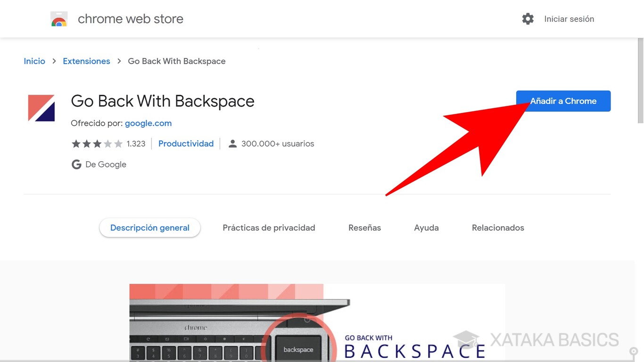Click the 1.323 ratings count

point(136,144)
